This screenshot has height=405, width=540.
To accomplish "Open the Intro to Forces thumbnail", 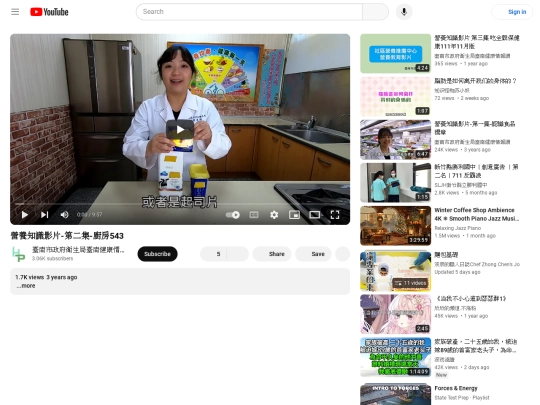I will (395, 394).
